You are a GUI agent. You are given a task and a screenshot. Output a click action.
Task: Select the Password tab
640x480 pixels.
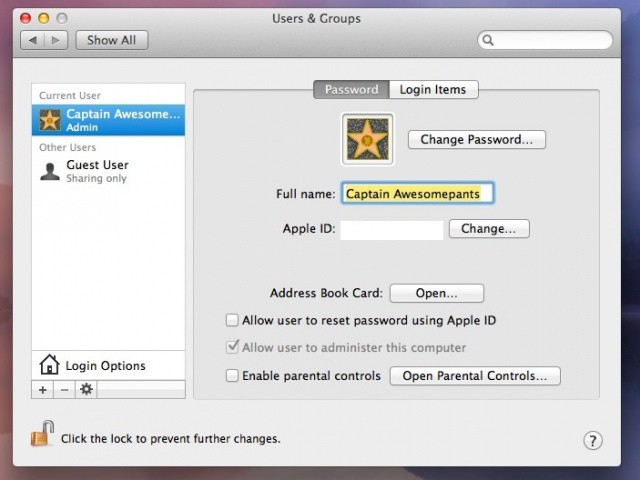(351, 89)
